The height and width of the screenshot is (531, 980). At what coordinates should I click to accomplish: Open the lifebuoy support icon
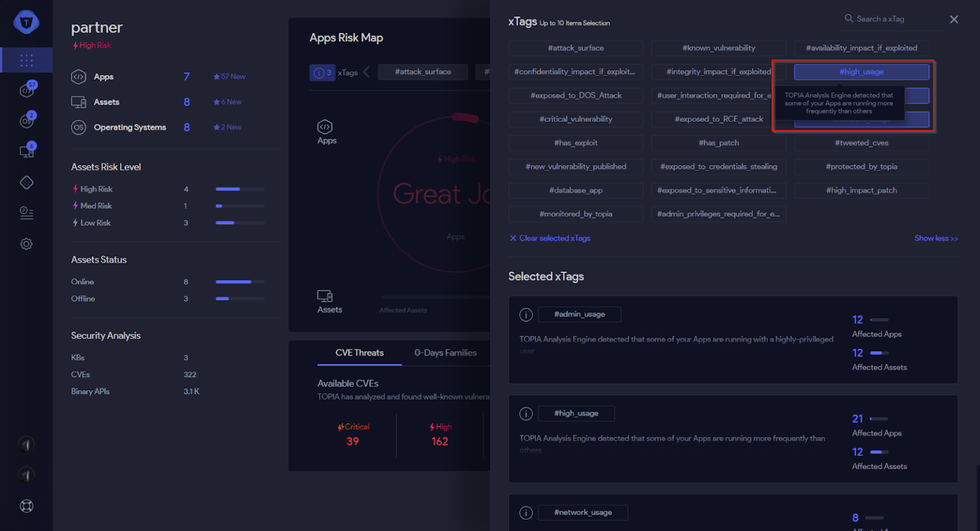[x=27, y=506]
